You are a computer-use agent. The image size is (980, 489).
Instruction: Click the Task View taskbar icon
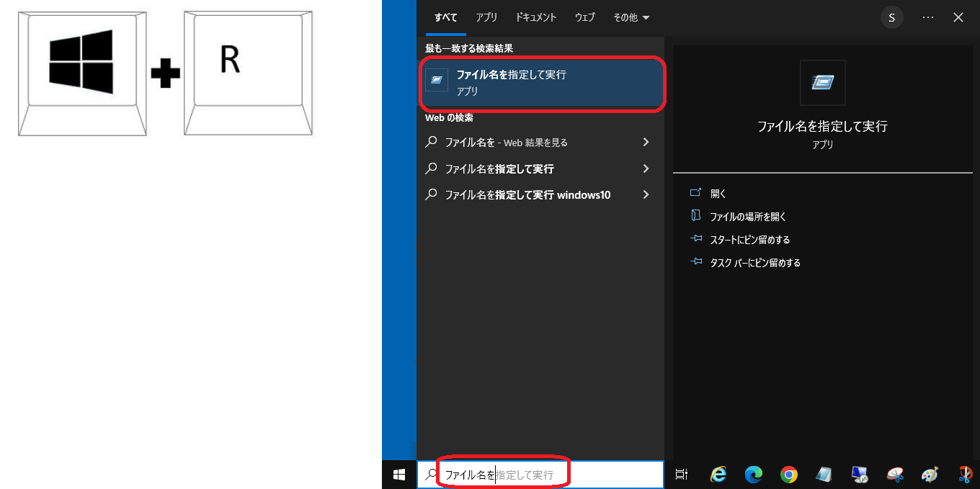click(x=681, y=475)
